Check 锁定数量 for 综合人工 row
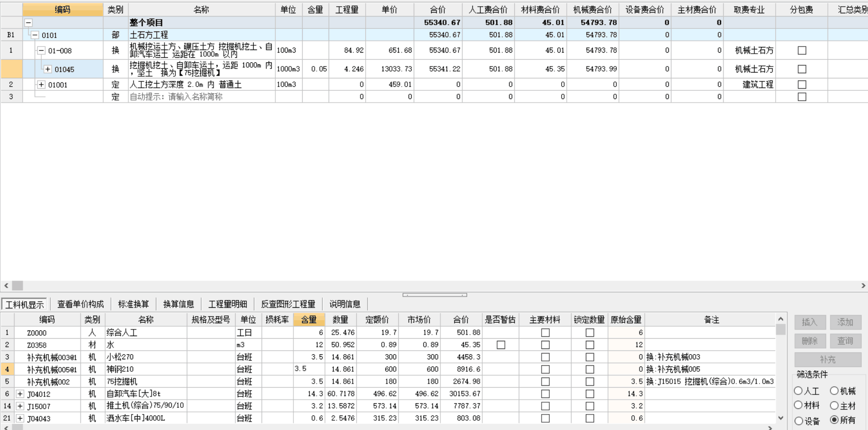 click(590, 333)
